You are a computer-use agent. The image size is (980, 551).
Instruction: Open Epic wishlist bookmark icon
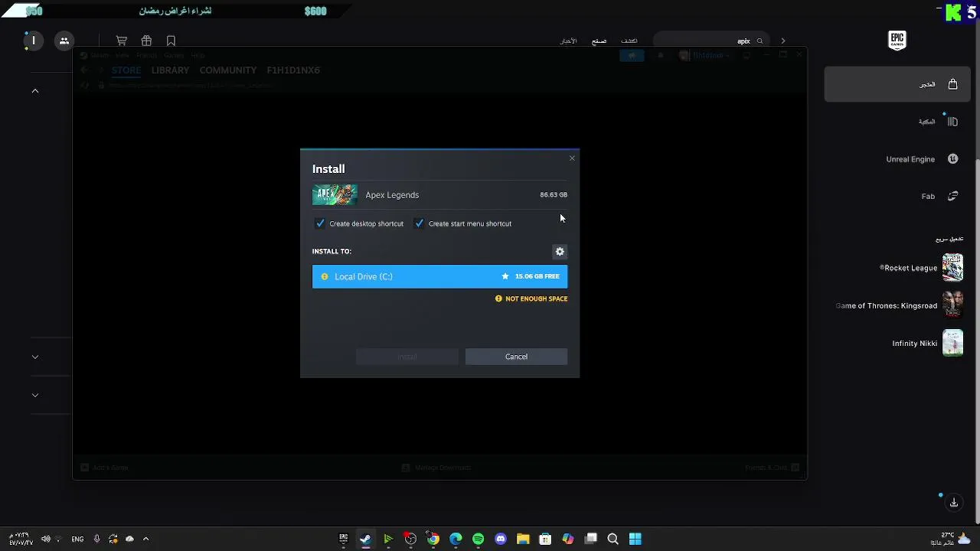[x=171, y=41]
